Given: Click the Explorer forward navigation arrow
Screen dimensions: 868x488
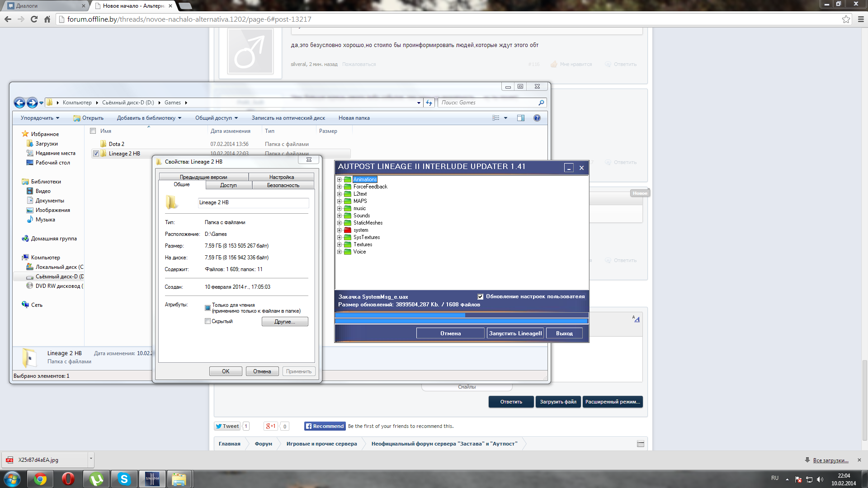Looking at the screenshot, I should click(32, 103).
